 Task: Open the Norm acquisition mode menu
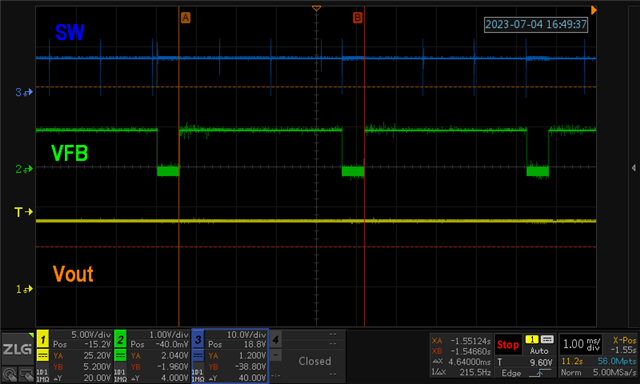pos(570,373)
